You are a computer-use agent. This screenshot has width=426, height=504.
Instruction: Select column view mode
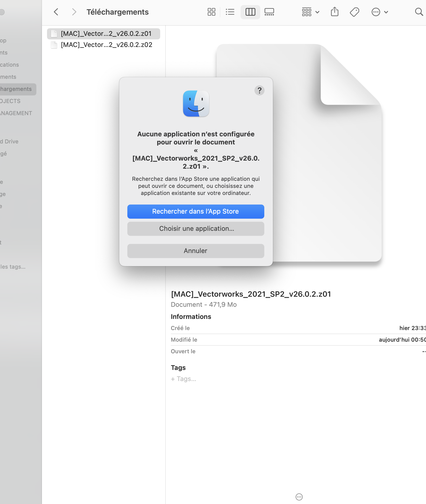coord(250,12)
